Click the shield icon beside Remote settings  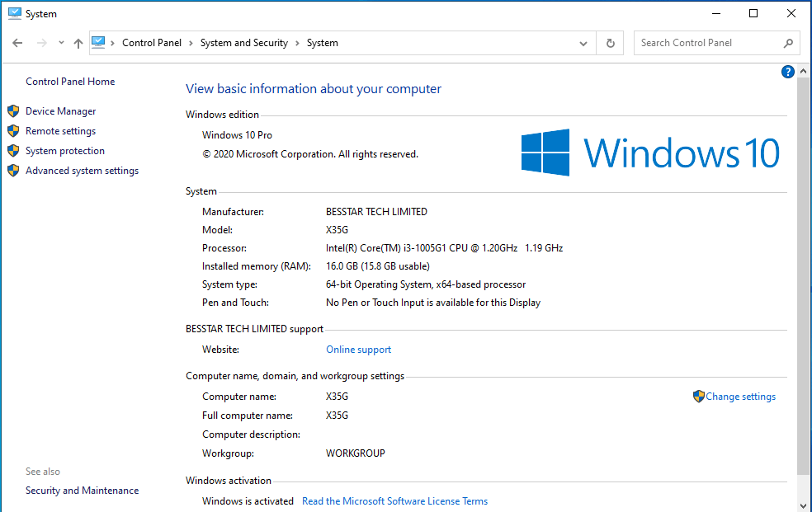pos(13,131)
